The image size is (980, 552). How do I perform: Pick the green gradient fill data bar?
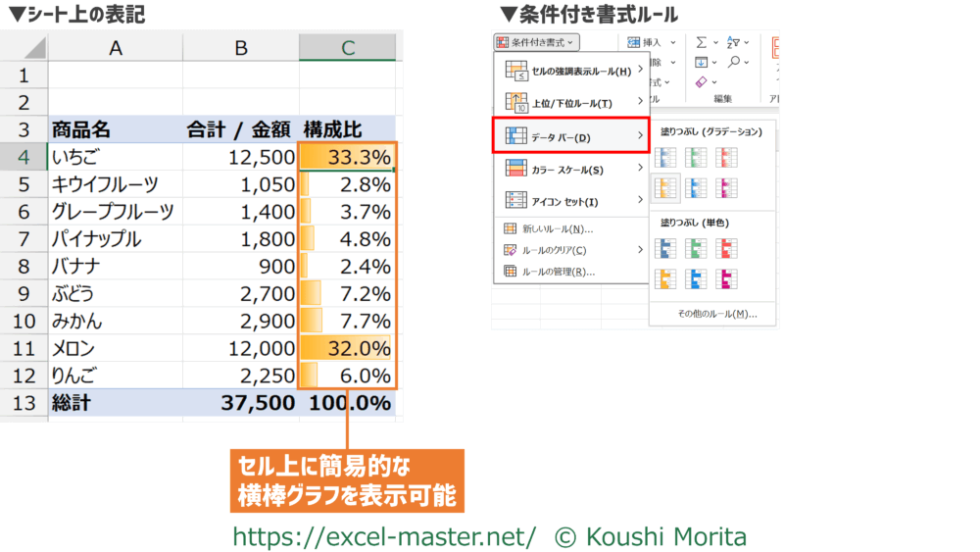pyautogui.click(x=696, y=157)
